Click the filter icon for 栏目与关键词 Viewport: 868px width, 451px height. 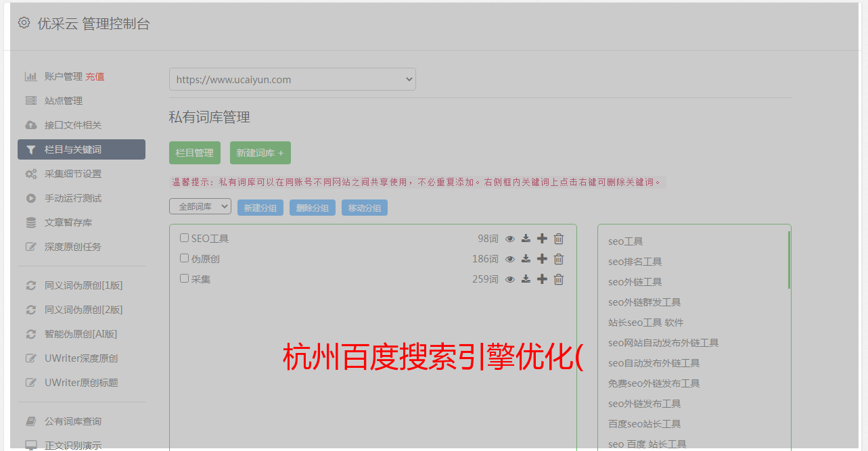pyautogui.click(x=30, y=149)
